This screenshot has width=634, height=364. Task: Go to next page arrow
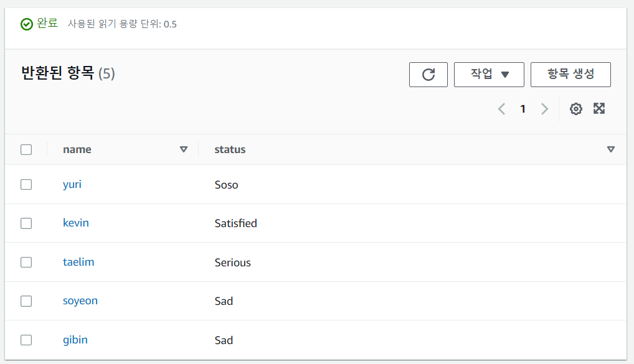click(544, 109)
